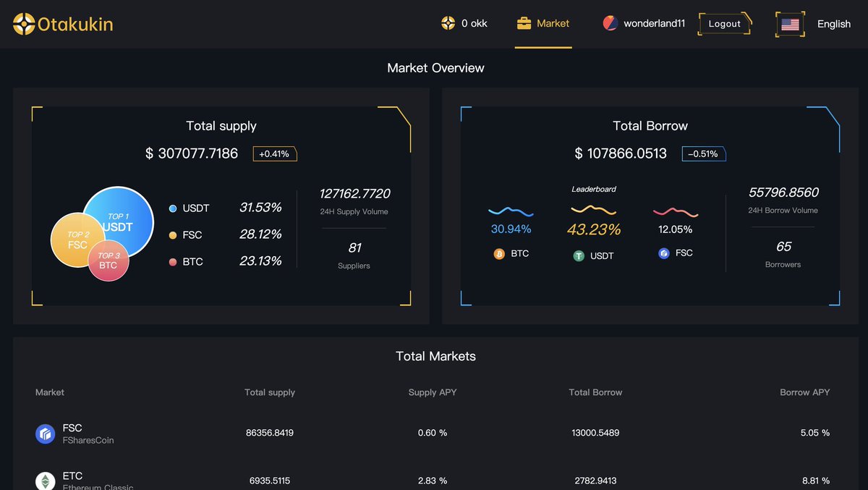Click the TOP 1 USDT bubble
Screen dimensions: 868x490
point(118,221)
